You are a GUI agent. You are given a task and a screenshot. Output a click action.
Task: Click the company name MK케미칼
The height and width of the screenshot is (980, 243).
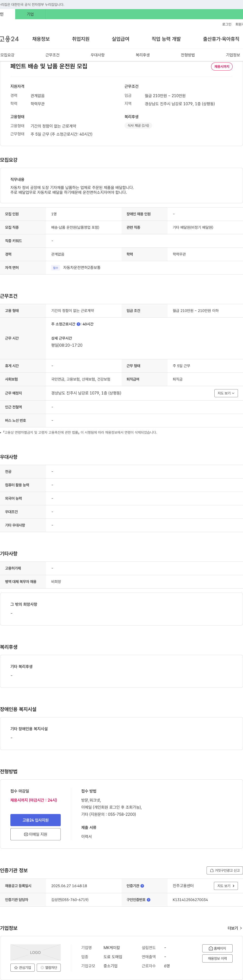[x=111, y=948]
